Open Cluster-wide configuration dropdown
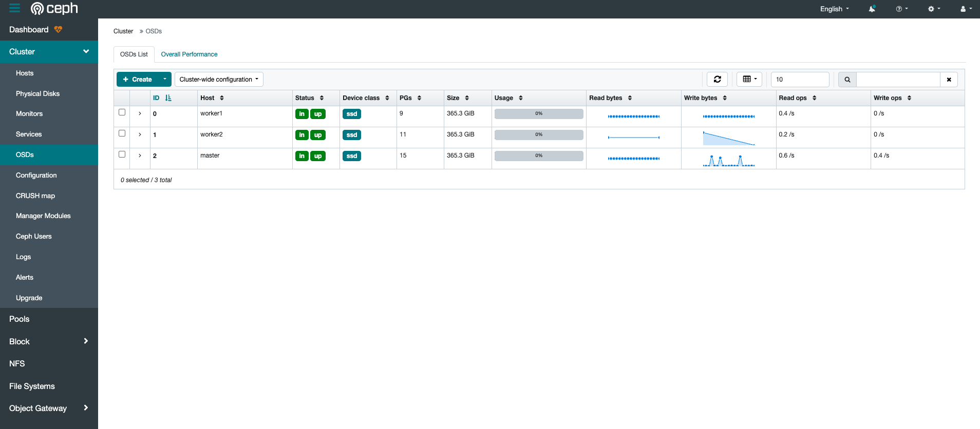 tap(219, 80)
